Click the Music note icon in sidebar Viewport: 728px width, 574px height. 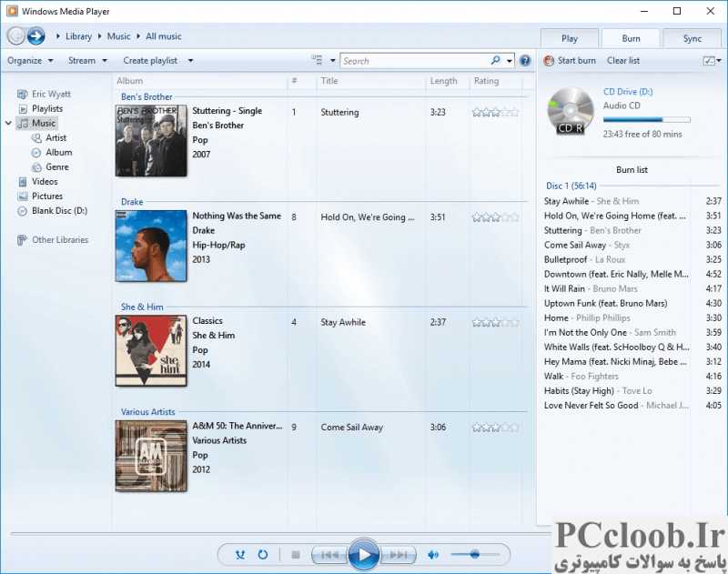click(x=23, y=124)
